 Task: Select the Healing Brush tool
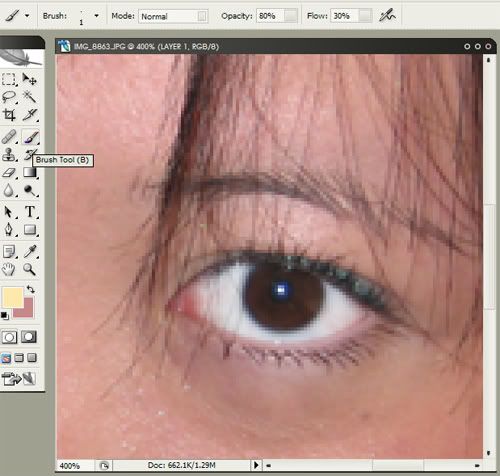tap(9, 137)
